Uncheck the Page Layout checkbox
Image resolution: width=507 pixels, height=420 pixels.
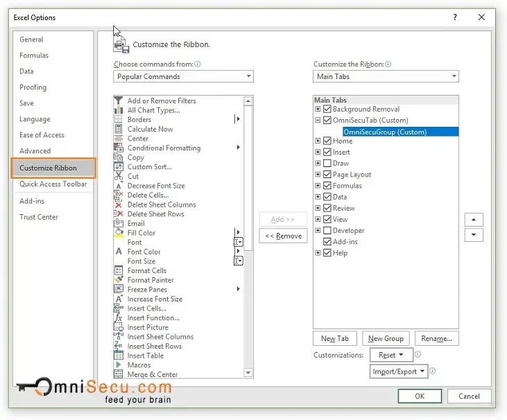pos(327,175)
